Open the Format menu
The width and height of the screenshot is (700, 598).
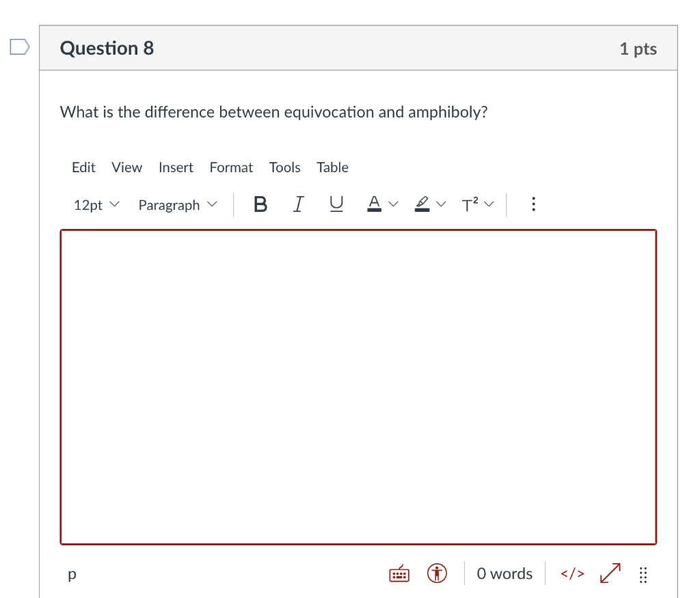231,167
